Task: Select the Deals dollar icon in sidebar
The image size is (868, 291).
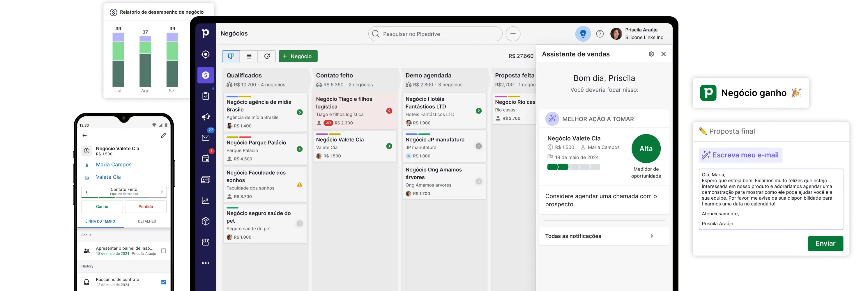Action: [206, 75]
